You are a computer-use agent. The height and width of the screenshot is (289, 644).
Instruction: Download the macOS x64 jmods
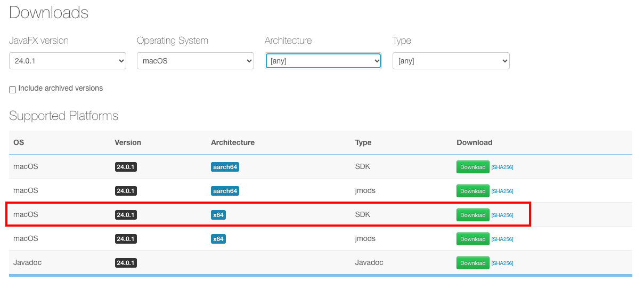[x=472, y=239]
